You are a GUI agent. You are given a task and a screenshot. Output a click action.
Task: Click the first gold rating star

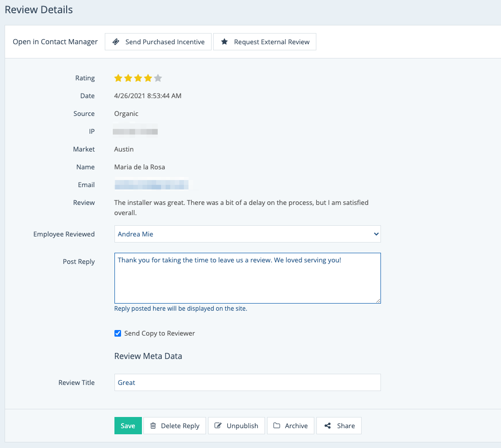pos(118,78)
